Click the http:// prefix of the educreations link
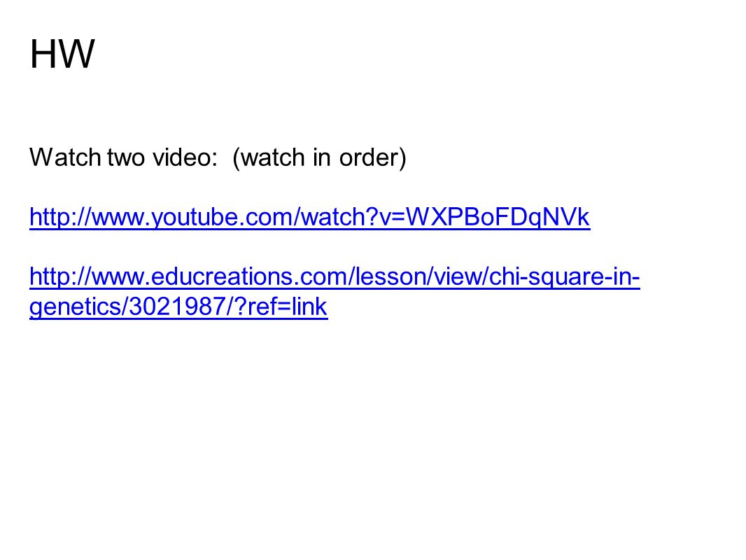The height and width of the screenshot is (560, 746). [x=60, y=276]
